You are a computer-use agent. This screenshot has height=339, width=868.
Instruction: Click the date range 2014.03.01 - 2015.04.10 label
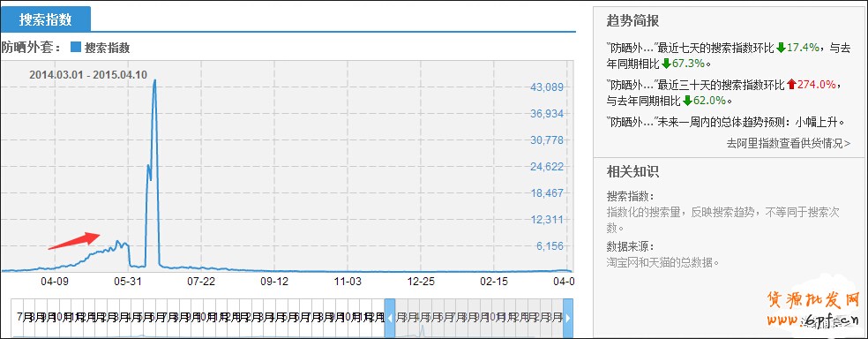pyautogui.click(x=88, y=74)
